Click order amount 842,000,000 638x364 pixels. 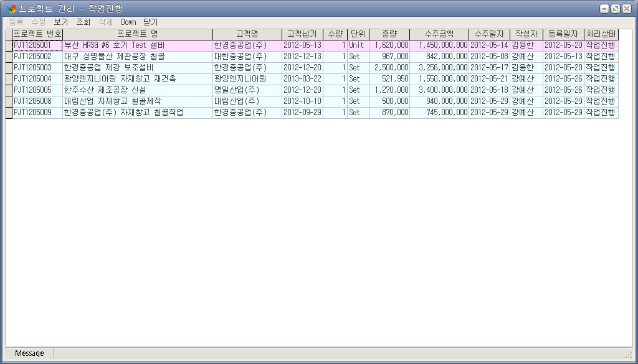tap(439, 57)
